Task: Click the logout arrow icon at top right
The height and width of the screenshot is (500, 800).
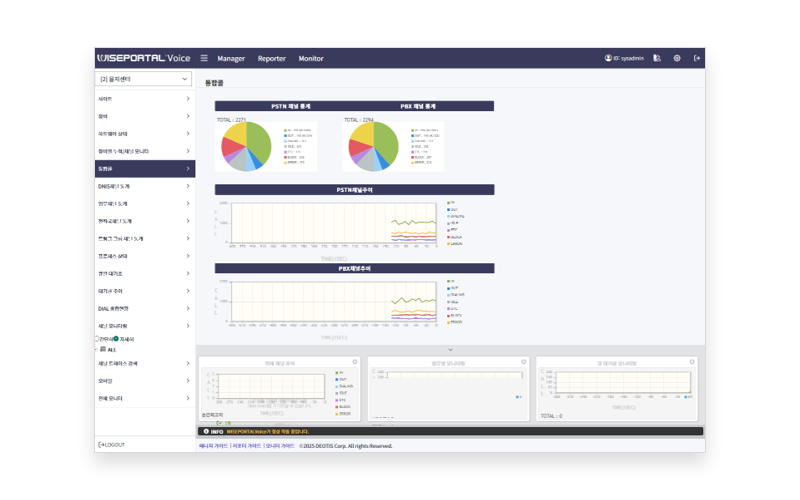Action: tap(697, 58)
